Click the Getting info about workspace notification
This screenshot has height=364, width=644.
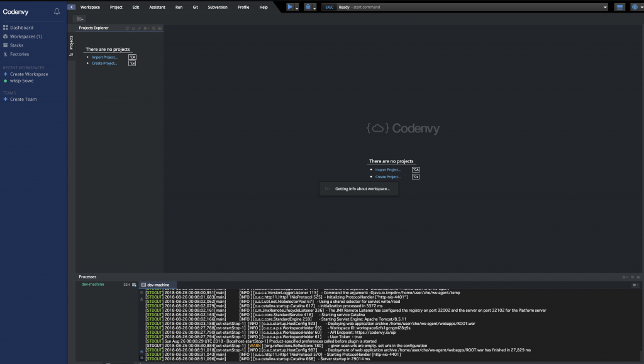(360, 188)
